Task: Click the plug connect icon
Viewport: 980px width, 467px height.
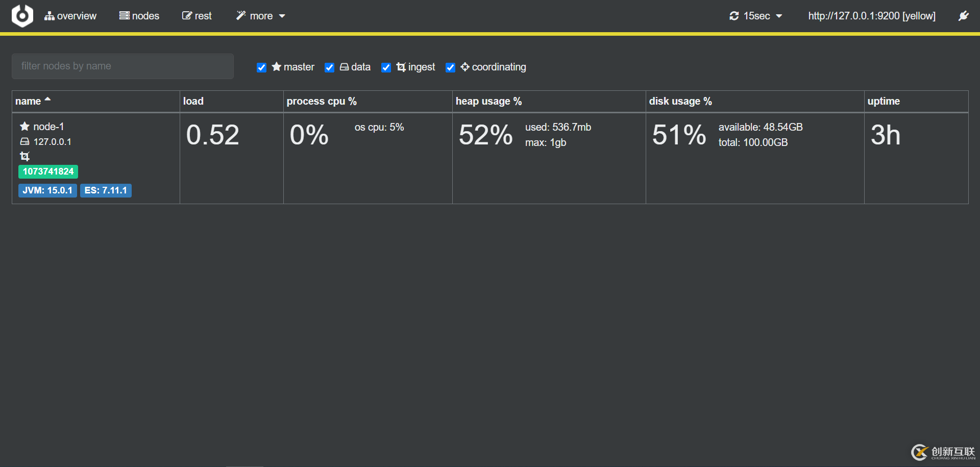Action: 964,16
